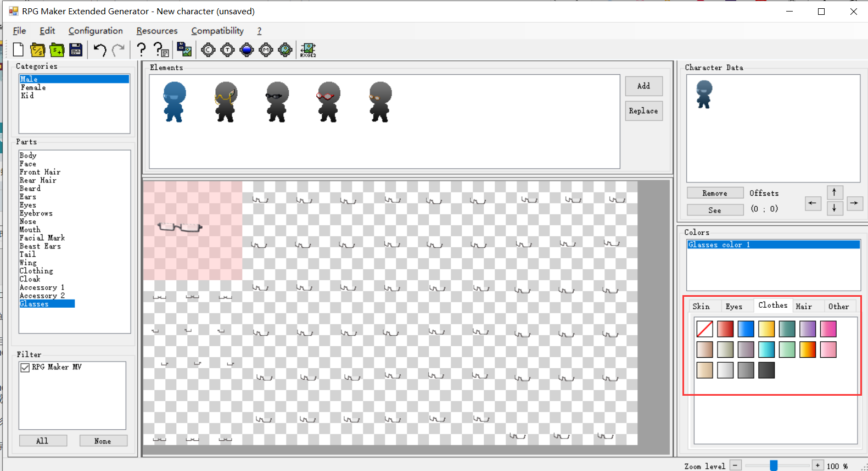The image size is (868, 471).
Task: Toggle the RPG Maker MV filter checkbox
Action: click(25, 368)
